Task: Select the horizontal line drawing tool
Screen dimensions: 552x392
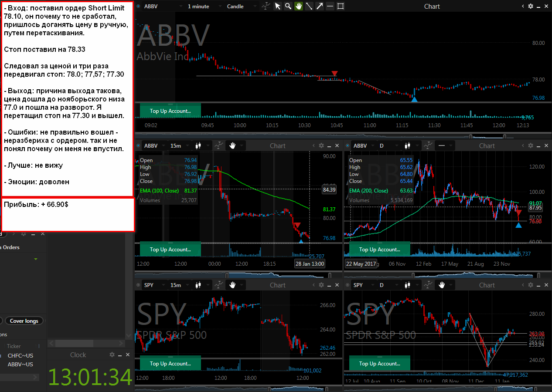Action: pyautogui.click(x=330, y=6)
